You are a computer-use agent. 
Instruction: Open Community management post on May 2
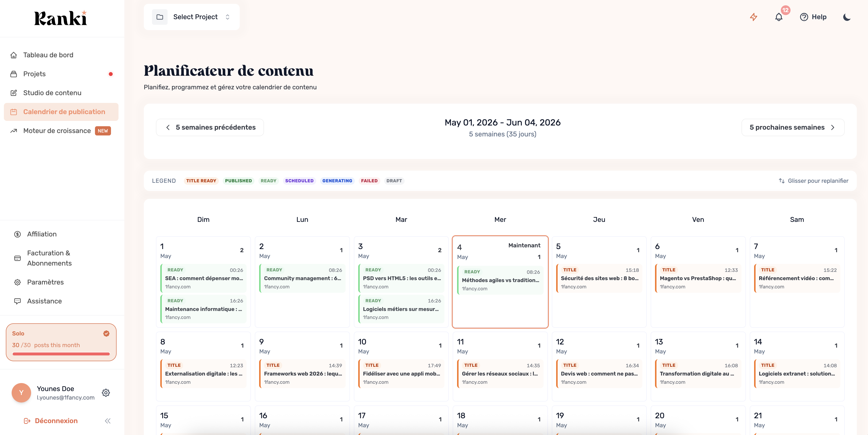302,278
